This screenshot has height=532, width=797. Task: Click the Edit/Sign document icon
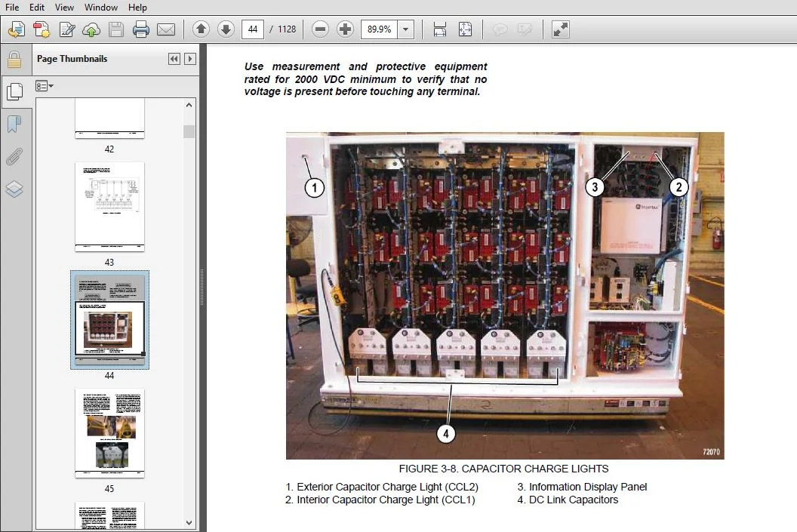pos(66,29)
